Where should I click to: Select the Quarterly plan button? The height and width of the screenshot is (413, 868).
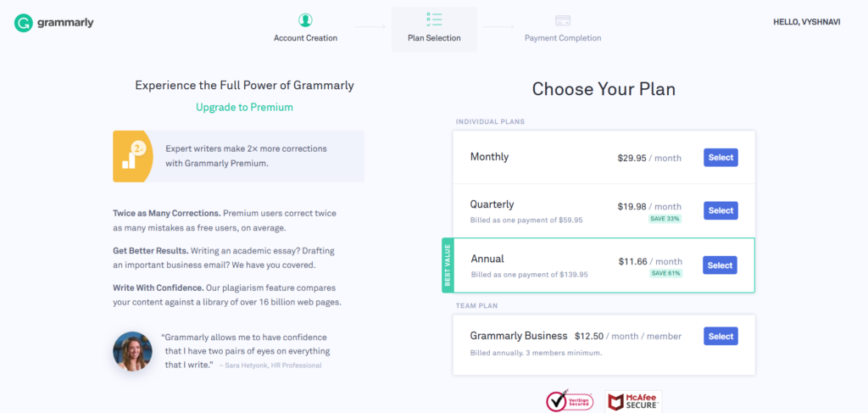pos(721,210)
